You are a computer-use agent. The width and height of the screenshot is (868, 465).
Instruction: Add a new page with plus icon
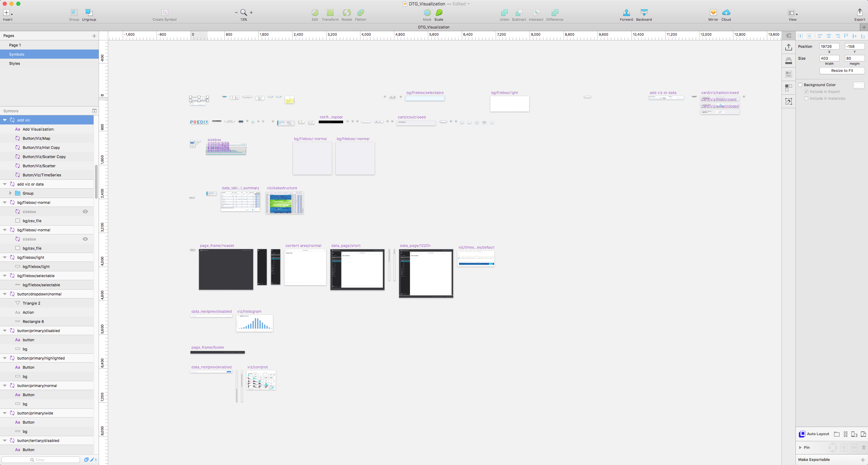point(94,36)
